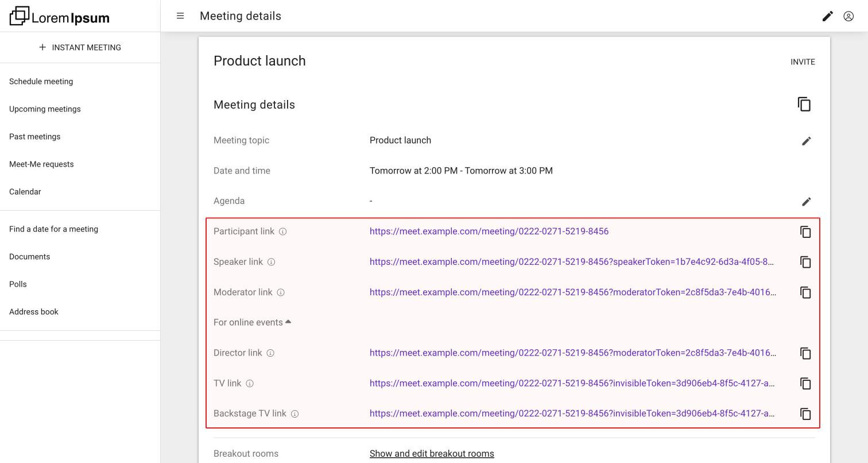Open the Backstage TV link URL
This screenshot has width=868, height=463.
(x=572, y=414)
